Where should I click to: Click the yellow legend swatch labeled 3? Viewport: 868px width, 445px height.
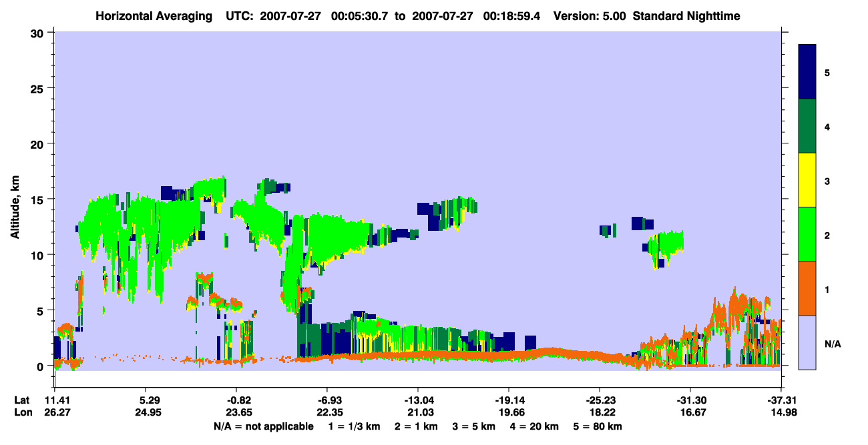(808, 180)
